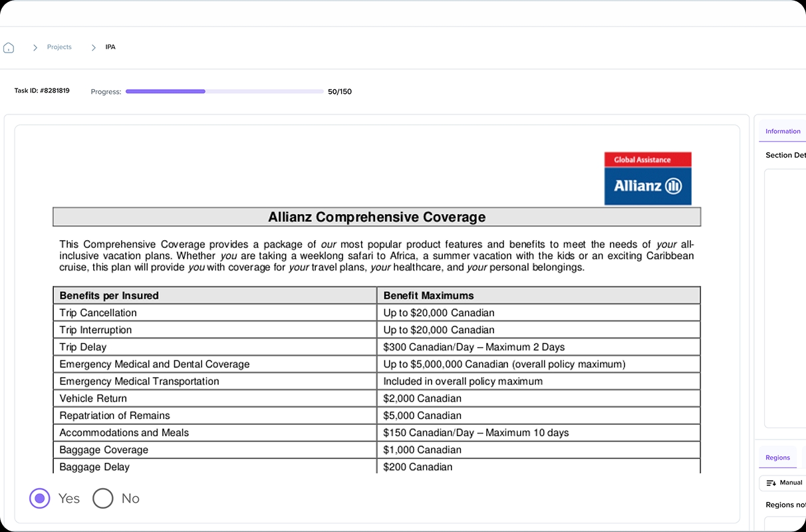Open the Manual regions dropdown
This screenshot has width=806, height=532.
[785, 483]
